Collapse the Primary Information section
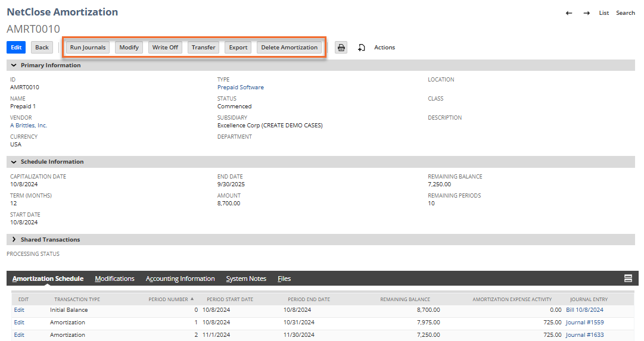The height and width of the screenshot is (341, 644). [x=14, y=65]
